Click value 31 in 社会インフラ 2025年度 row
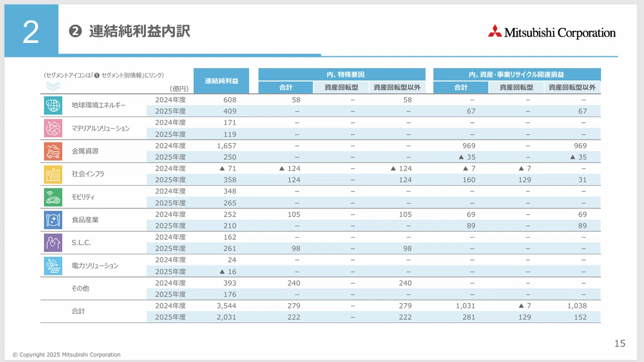Viewport: 644px width, 362px height. [582, 180]
